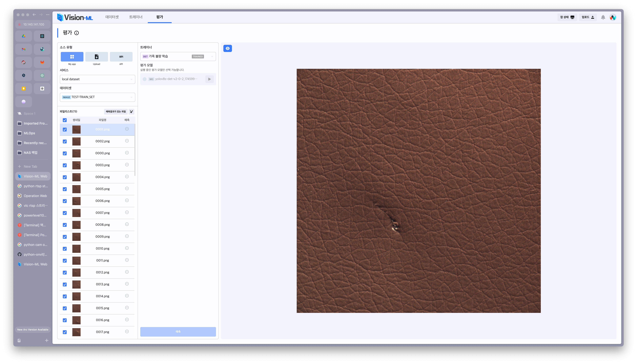Open the MLOps folder in sidebar
Image resolution: width=637 pixels, height=364 pixels.
[x=33, y=133]
